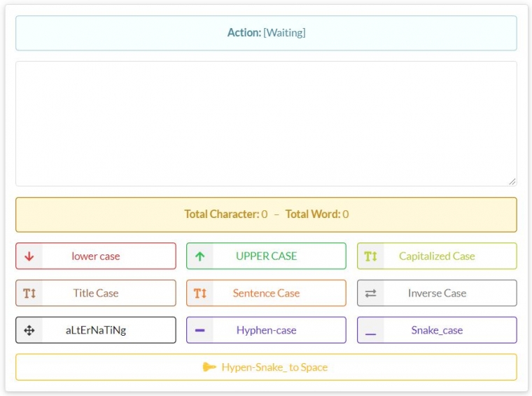The image size is (532, 396).
Task: Focus the large text input area
Action: click(x=266, y=123)
